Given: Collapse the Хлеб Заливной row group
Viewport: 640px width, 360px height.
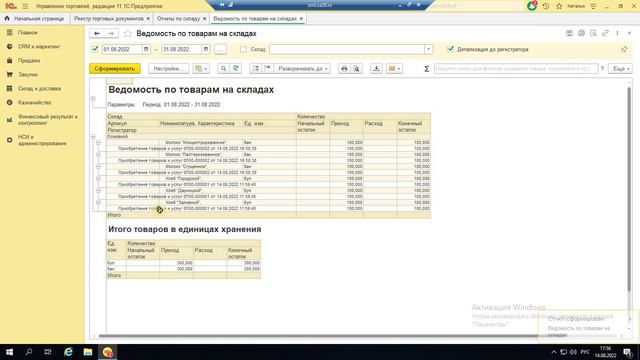Looking at the screenshot, I should point(98,202).
